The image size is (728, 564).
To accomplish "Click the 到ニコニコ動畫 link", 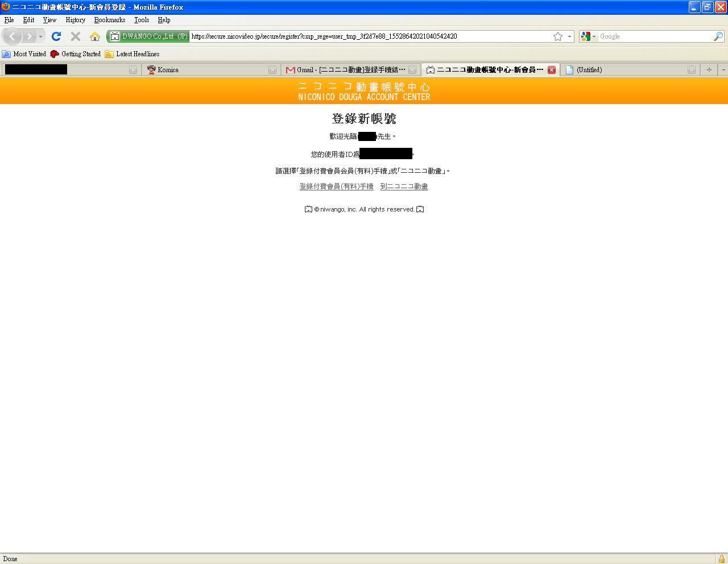I will click(404, 186).
